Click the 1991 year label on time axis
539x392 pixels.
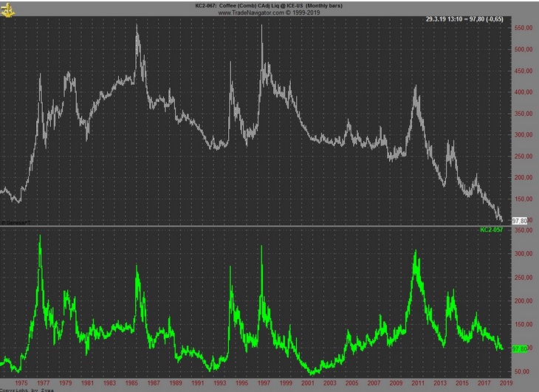[x=198, y=383]
